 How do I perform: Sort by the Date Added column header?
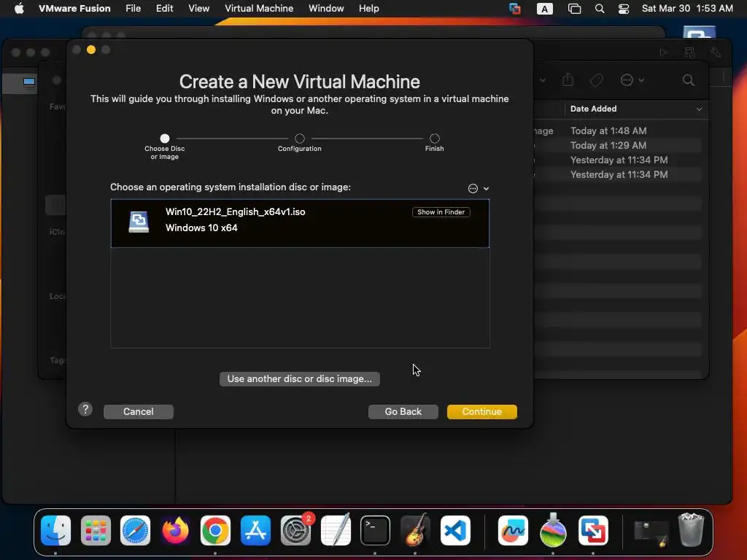pyautogui.click(x=636, y=109)
